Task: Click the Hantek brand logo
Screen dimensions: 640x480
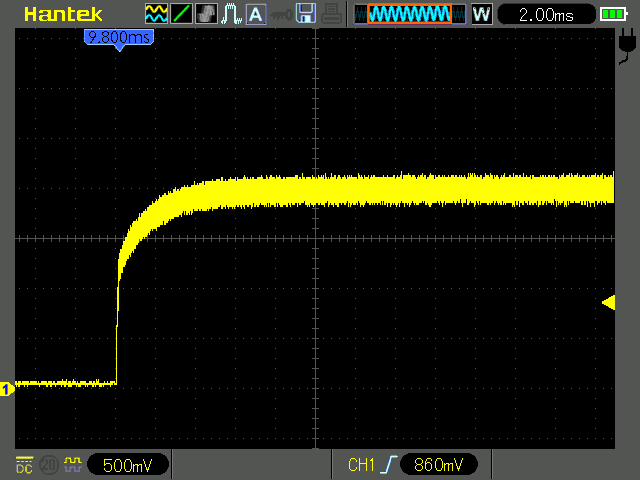Action: (x=63, y=15)
